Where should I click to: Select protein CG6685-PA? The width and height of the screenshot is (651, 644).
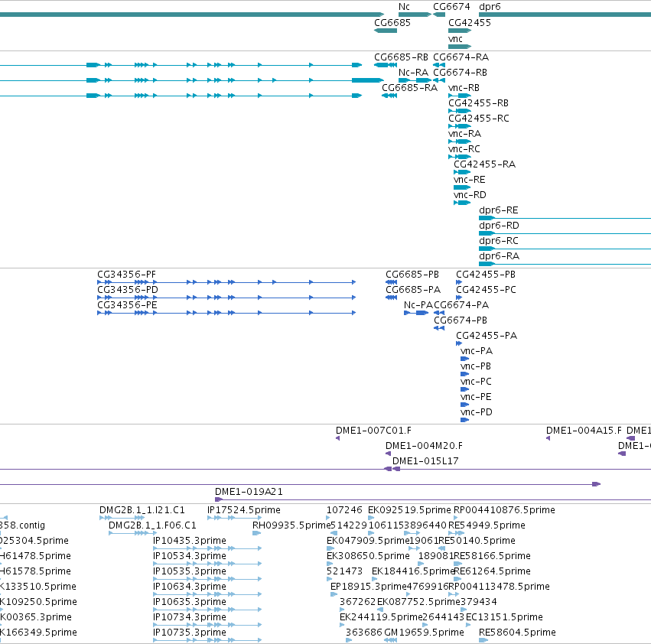click(412, 289)
